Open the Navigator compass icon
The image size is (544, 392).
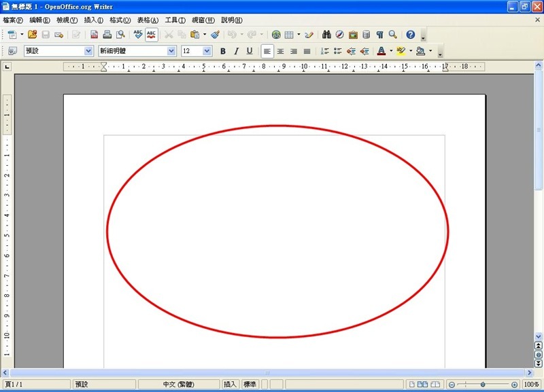tap(339, 35)
